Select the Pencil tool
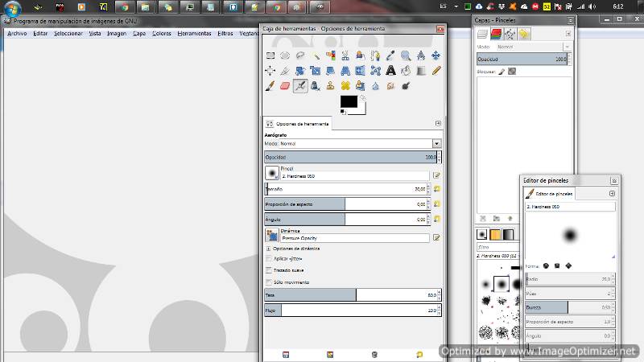The height and width of the screenshot is (362, 644). click(x=436, y=71)
